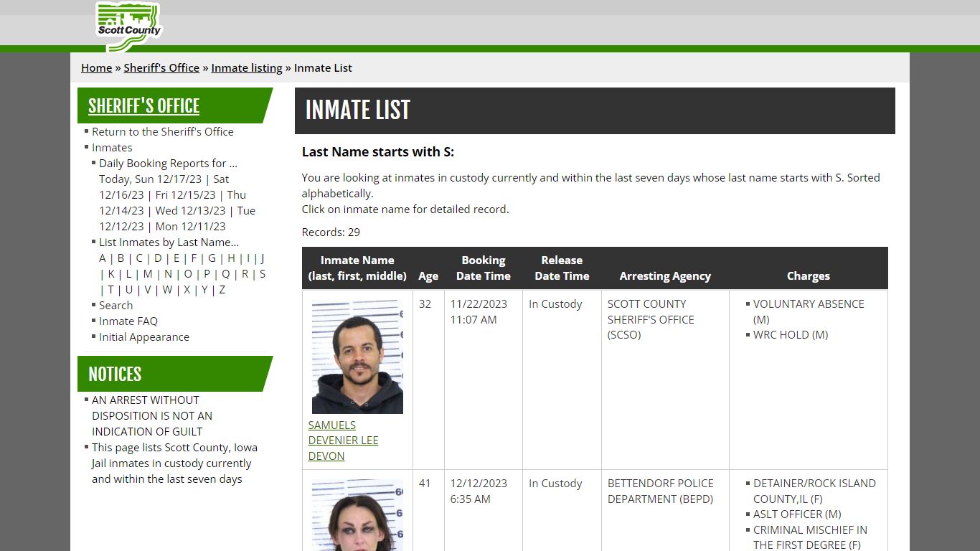List inmates by last name K
Screen dimensions: 980x551
point(111,273)
